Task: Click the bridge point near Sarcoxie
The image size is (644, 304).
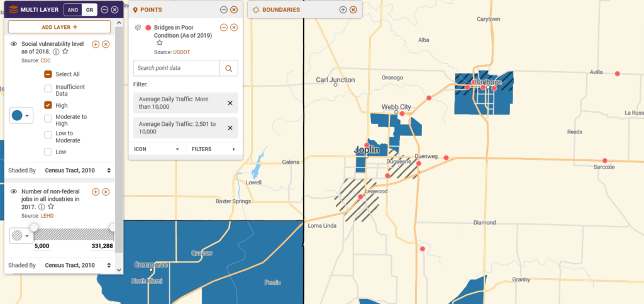Action: (604, 160)
